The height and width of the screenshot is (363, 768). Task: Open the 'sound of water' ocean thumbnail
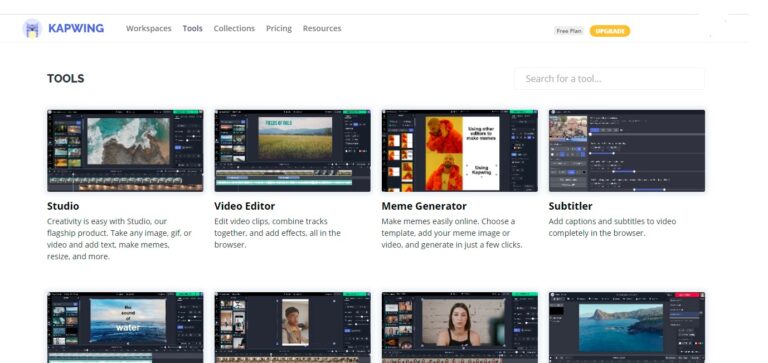pos(125,328)
